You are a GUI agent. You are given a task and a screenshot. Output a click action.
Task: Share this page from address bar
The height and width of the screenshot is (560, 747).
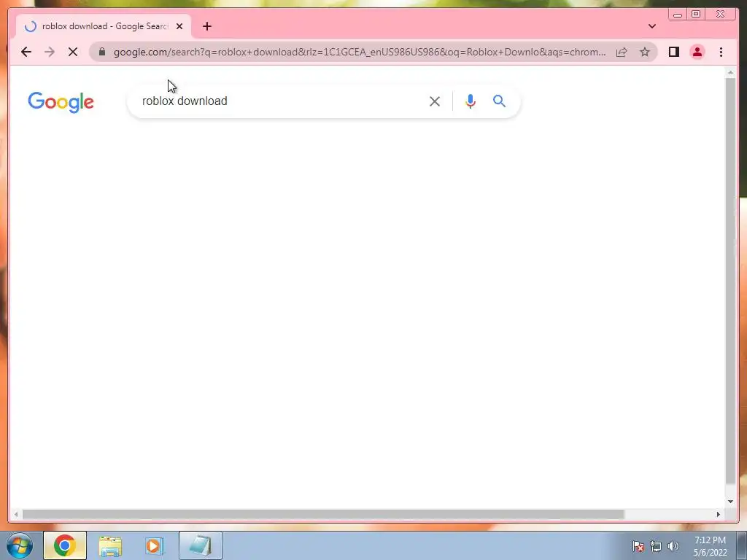(622, 52)
